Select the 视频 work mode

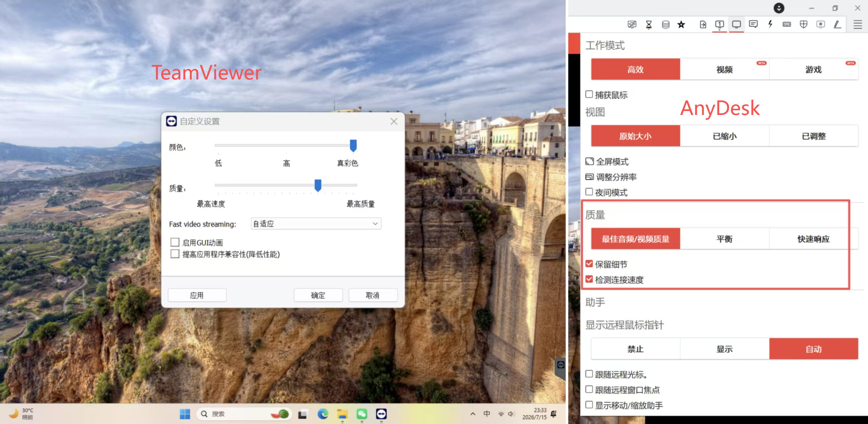724,69
